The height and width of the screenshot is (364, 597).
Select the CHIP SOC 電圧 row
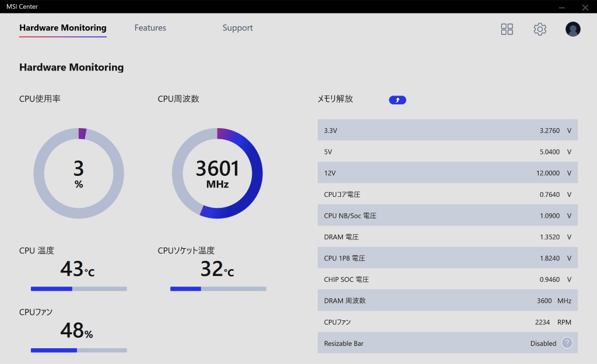447,279
